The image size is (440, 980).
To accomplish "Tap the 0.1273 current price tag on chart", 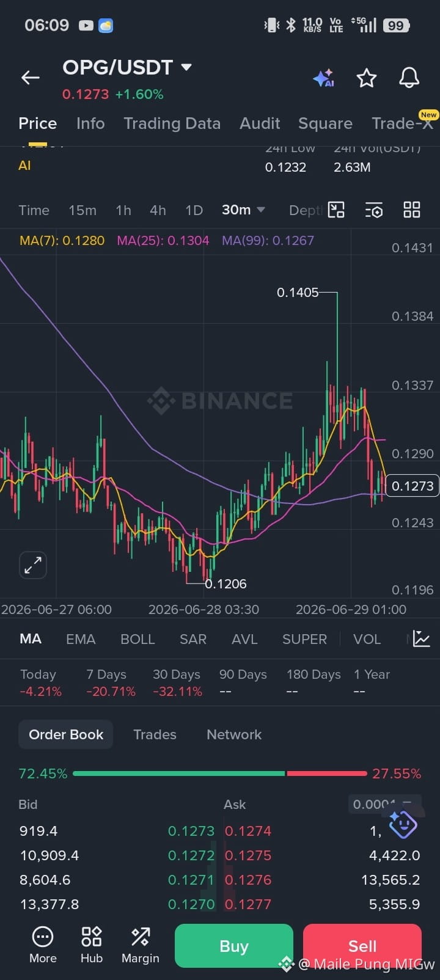I will (x=413, y=486).
